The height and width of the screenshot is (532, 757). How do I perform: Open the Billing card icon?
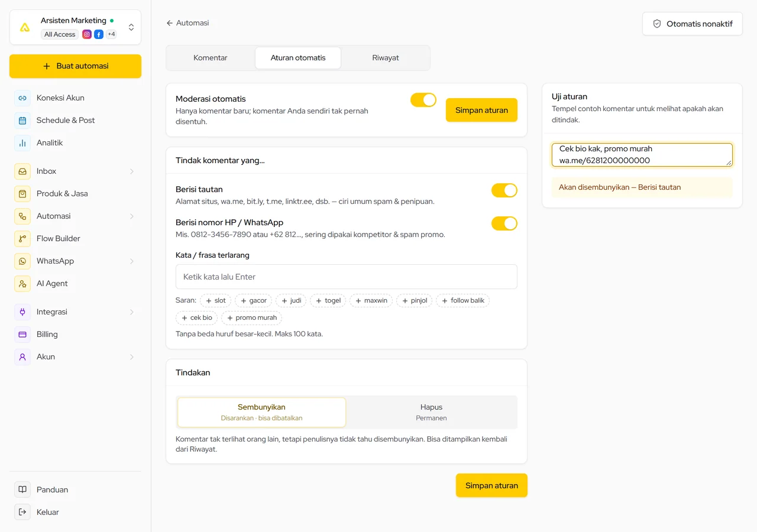point(22,335)
